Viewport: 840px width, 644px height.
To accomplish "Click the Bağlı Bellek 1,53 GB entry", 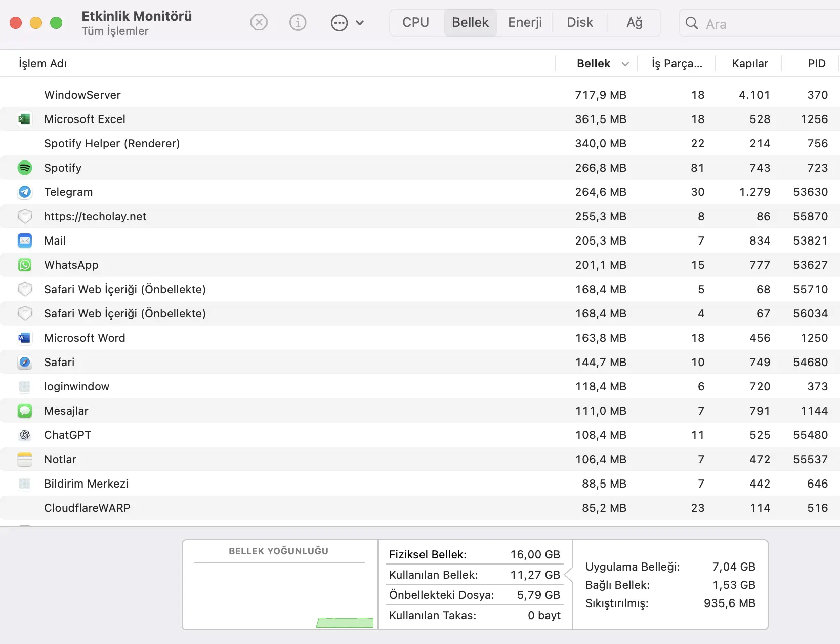I will 670,585.
